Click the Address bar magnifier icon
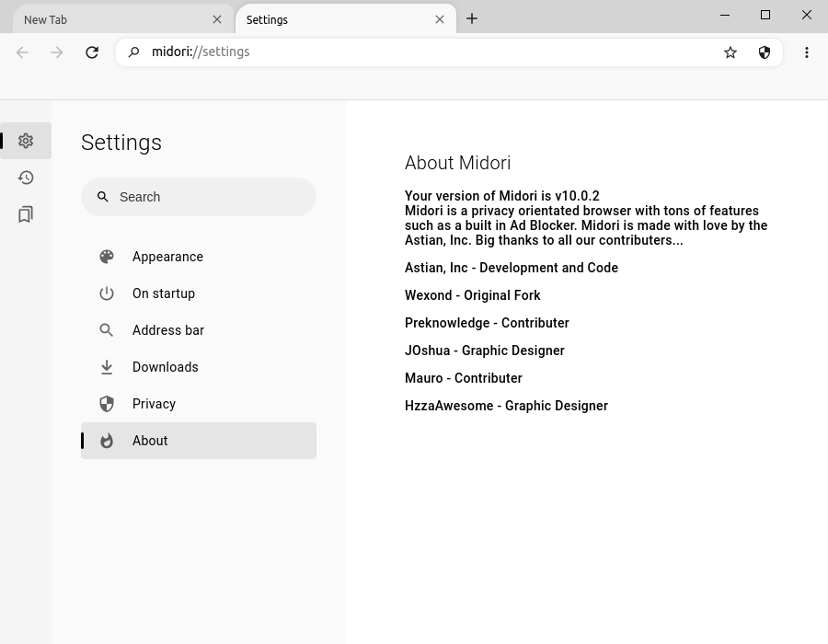The height and width of the screenshot is (644, 828). tap(107, 330)
